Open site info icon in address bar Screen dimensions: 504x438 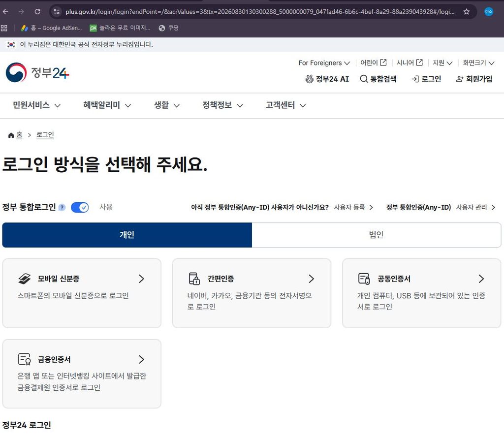(x=57, y=12)
